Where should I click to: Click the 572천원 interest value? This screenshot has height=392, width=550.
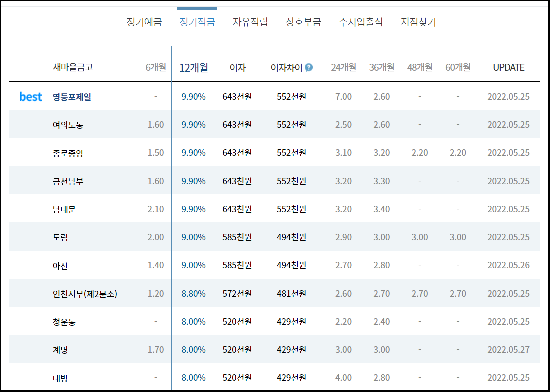(x=237, y=294)
